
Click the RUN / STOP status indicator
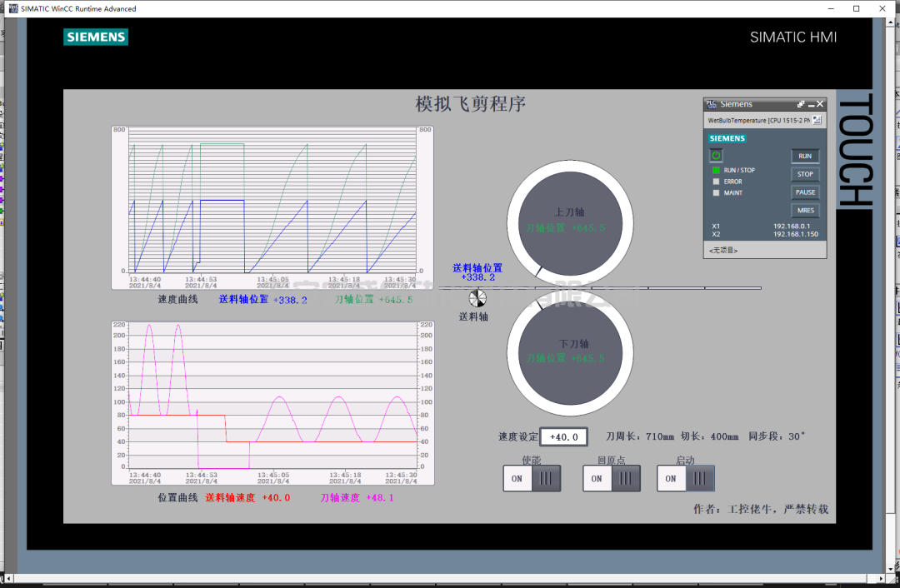pyautogui.click(x=715, y=170)
